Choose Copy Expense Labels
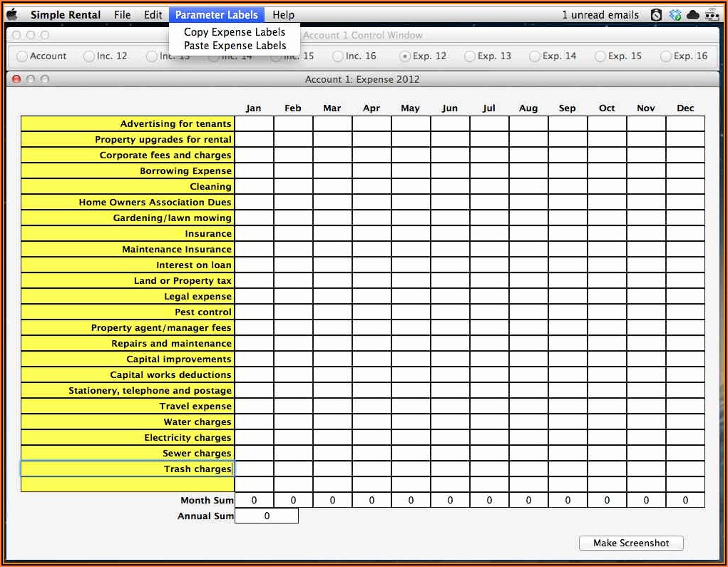 (234, 32)
